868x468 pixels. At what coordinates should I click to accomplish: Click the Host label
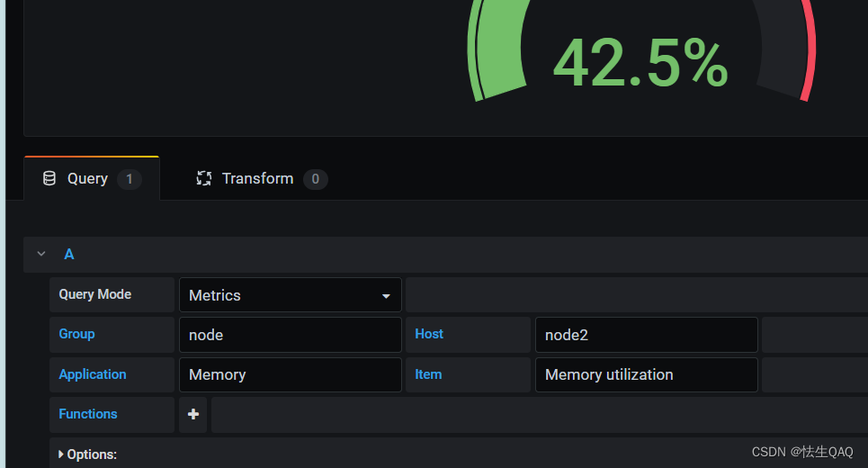pos(429,334)
